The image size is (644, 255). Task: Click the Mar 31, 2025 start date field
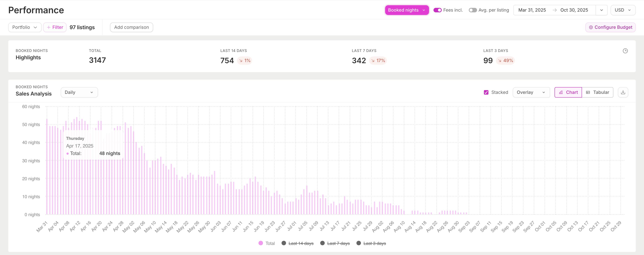coord(532,10)
